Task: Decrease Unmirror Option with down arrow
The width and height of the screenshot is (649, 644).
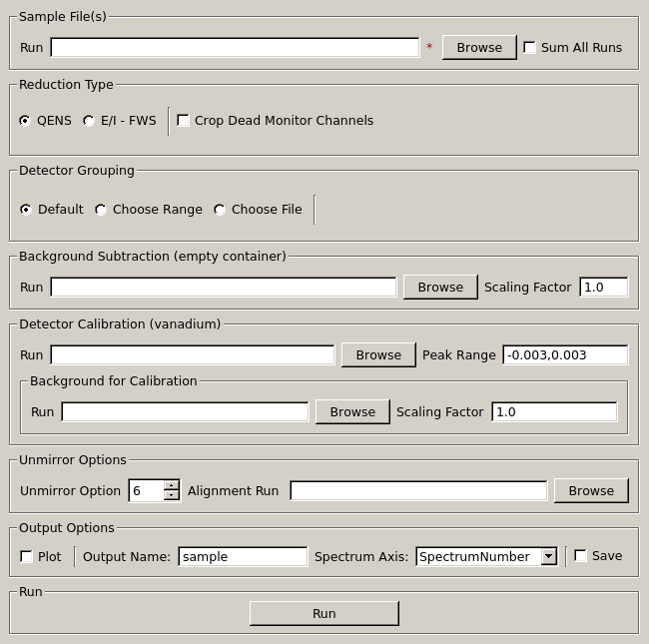Action: (171, 495)
